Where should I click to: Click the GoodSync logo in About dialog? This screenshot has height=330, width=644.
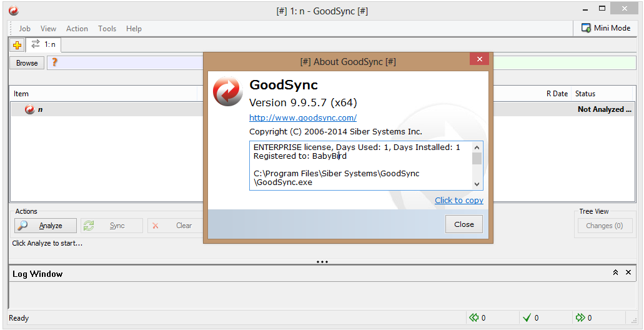click(228, 91)
